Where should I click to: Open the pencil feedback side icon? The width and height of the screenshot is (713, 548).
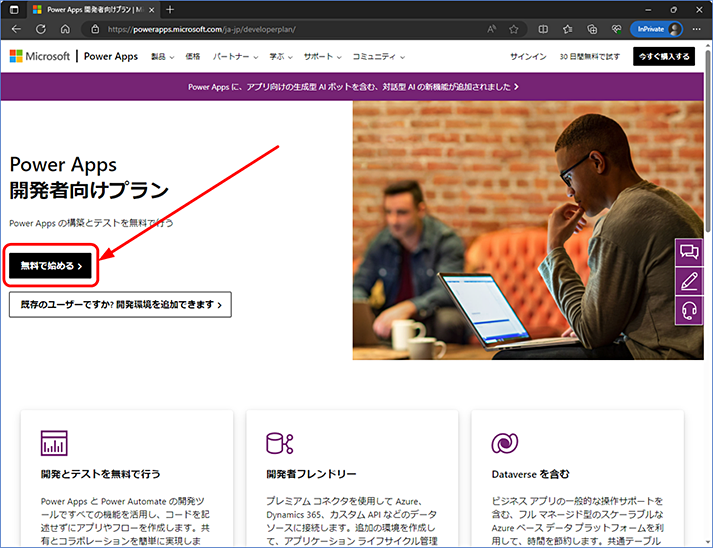coord(689,281)
